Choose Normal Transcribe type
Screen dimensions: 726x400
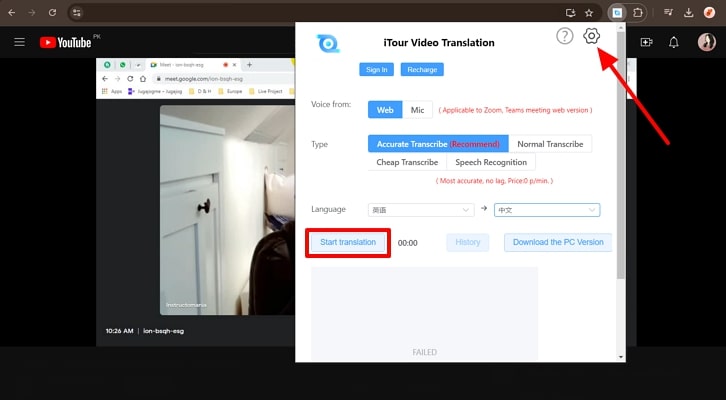pos(551,144)
